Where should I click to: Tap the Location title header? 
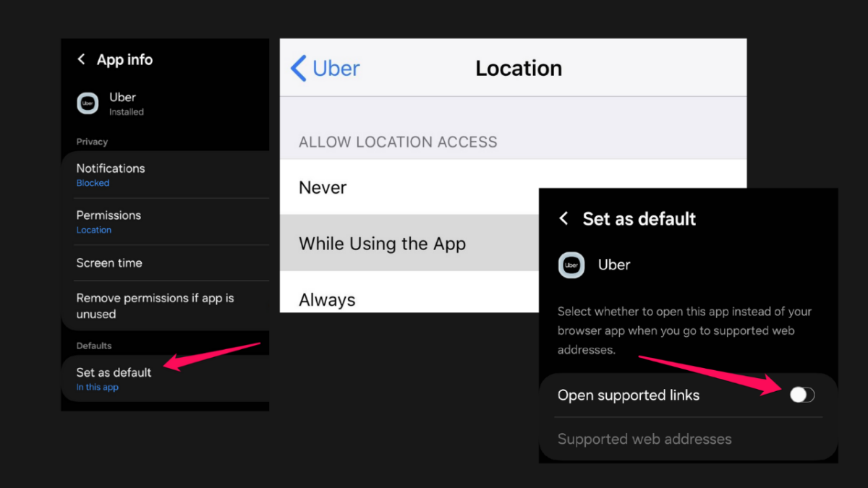[x=518, y=67]
